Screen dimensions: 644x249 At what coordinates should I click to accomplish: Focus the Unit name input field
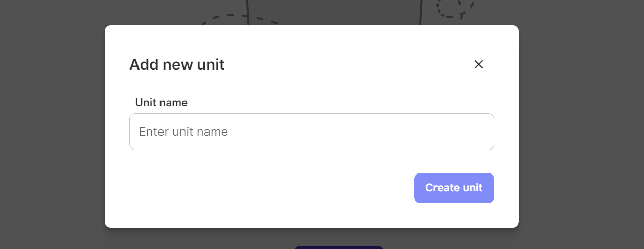point(311,132)
